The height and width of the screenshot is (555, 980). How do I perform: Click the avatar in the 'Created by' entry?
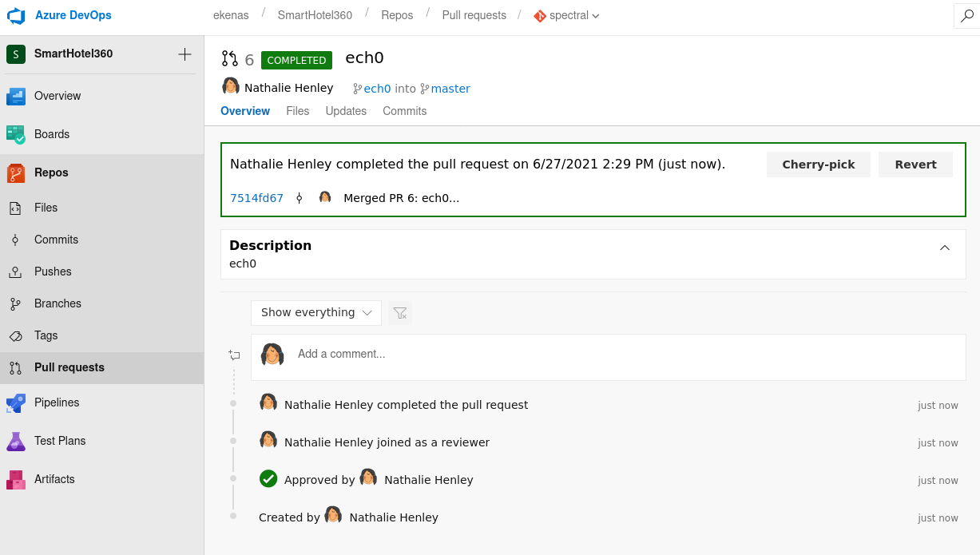coord(333,516)
